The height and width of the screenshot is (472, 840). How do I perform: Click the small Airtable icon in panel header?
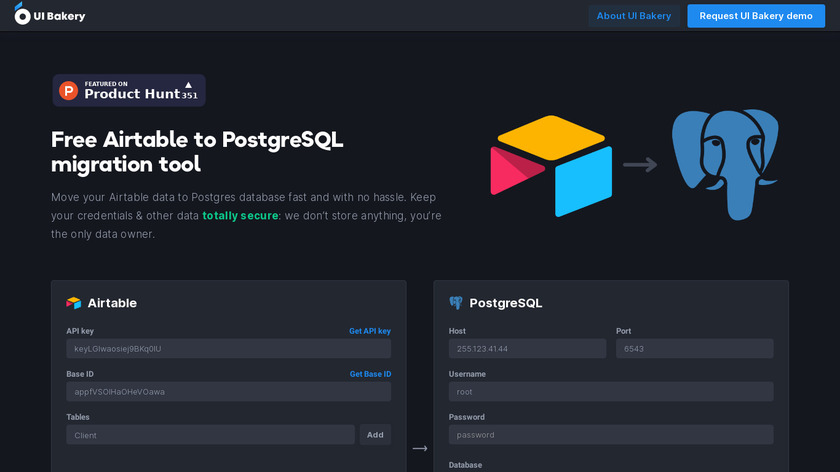(x=73, y=303)
